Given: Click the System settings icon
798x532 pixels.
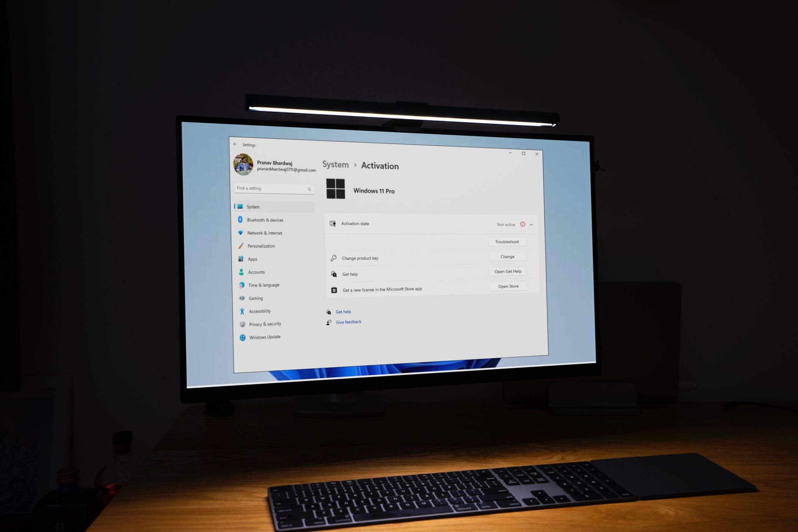Looking at the screenshot, I should (x=242, y=206).
